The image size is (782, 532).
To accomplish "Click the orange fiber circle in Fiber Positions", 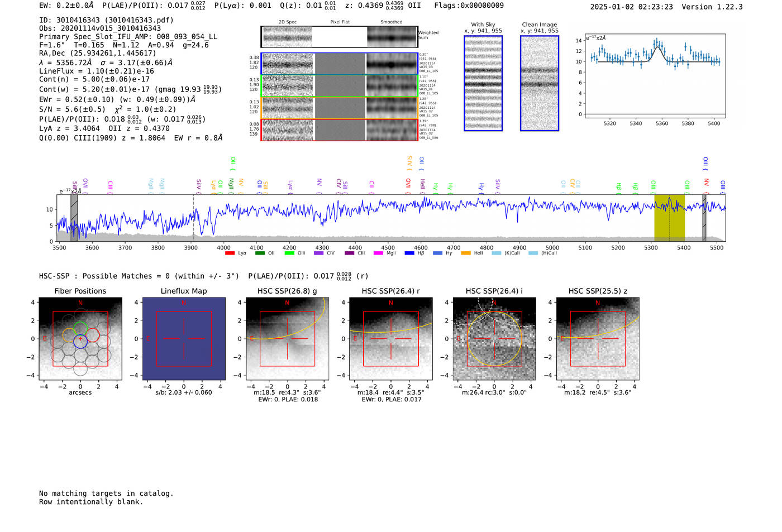I will click(x=69, y=336).
